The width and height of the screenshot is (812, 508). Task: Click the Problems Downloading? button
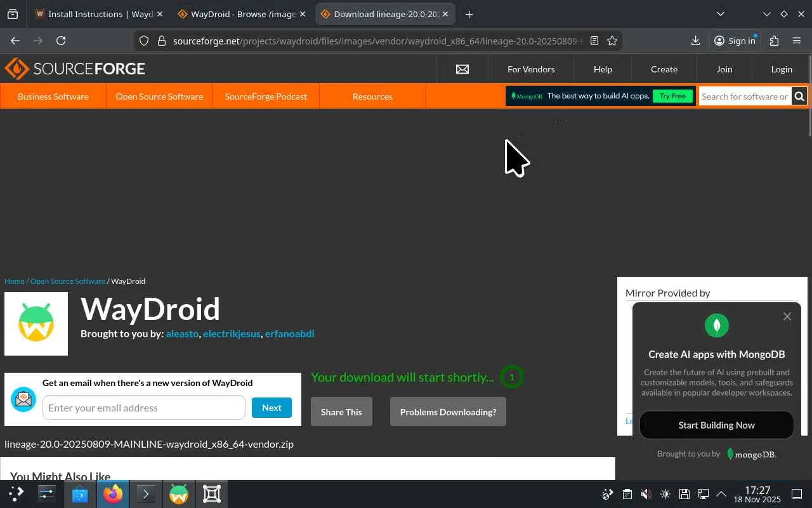pos(448,412)
